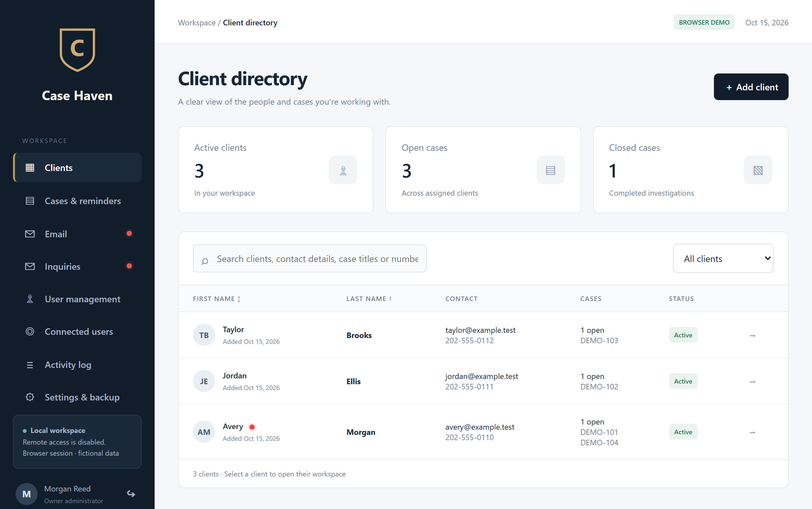Click the last name Ellis
Screen dimensions: 812x509
353,381
